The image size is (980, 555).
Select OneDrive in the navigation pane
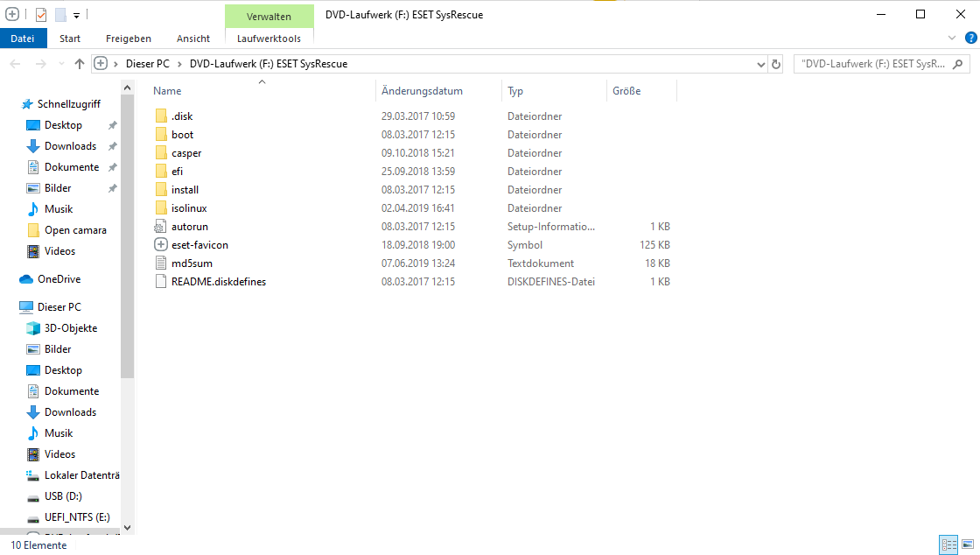click(x=59, y=279)
